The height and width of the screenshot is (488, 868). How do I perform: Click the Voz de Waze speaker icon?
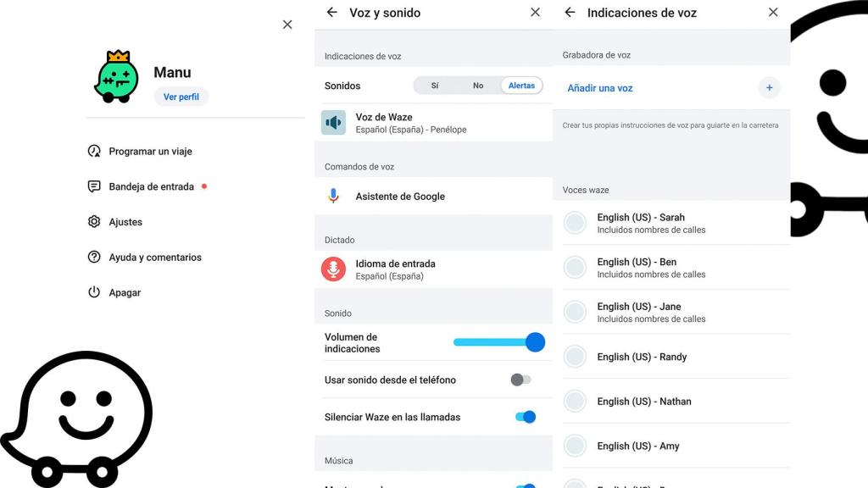point(333,123)
